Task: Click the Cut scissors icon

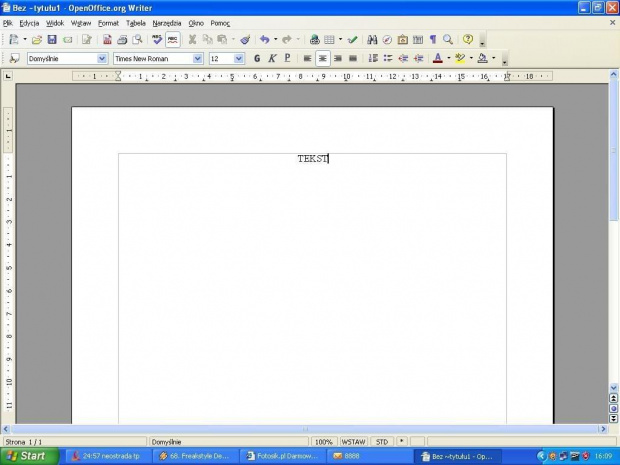Action: [192, 40]
